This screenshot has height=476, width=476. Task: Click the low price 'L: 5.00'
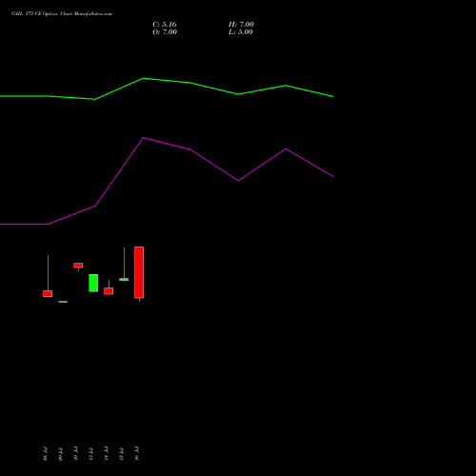coord(241,32)
